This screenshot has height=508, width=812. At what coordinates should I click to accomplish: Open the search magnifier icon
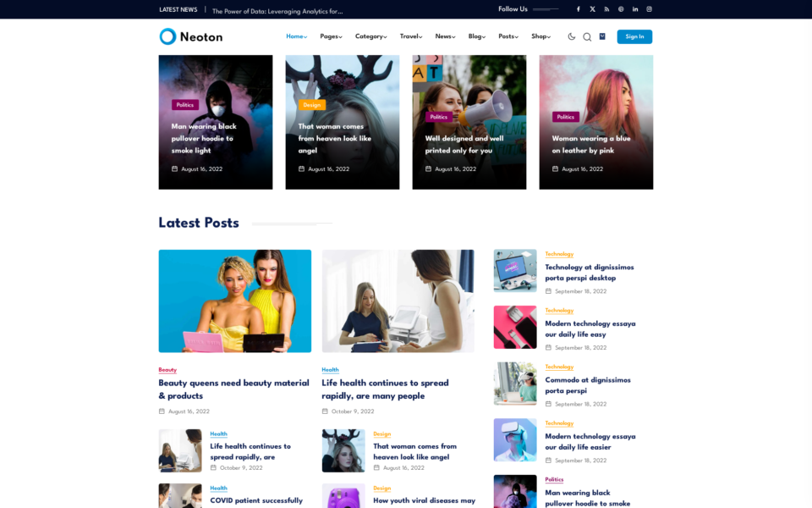[587, 36]
